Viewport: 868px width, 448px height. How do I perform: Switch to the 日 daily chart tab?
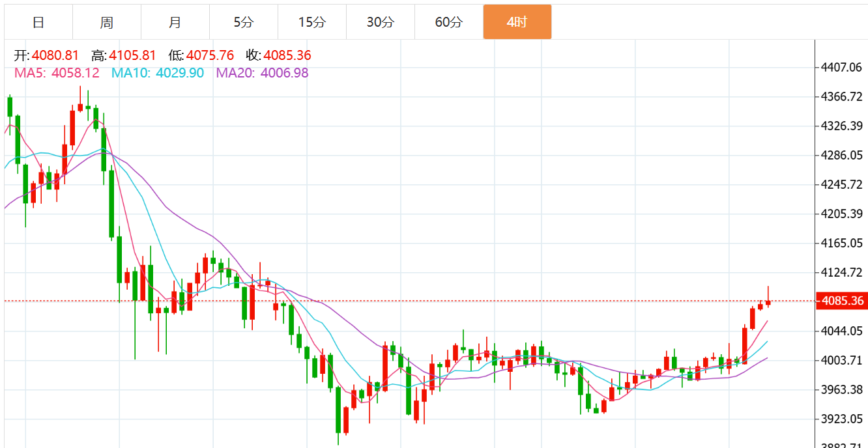[x=38, y=22]
